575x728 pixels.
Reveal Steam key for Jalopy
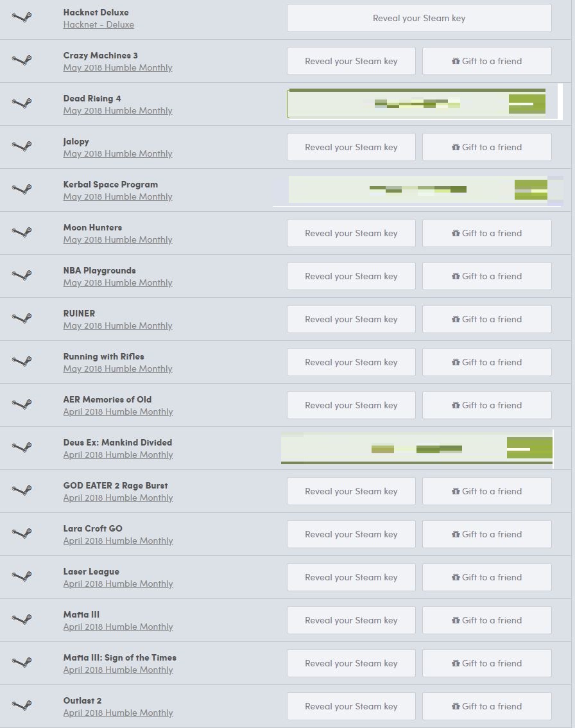point(351,147)
